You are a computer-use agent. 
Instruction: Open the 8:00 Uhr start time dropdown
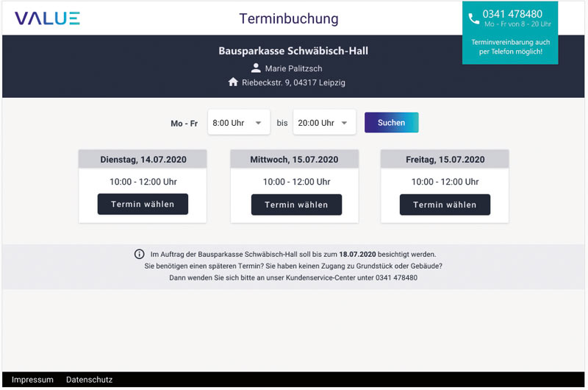click(238, 123)
